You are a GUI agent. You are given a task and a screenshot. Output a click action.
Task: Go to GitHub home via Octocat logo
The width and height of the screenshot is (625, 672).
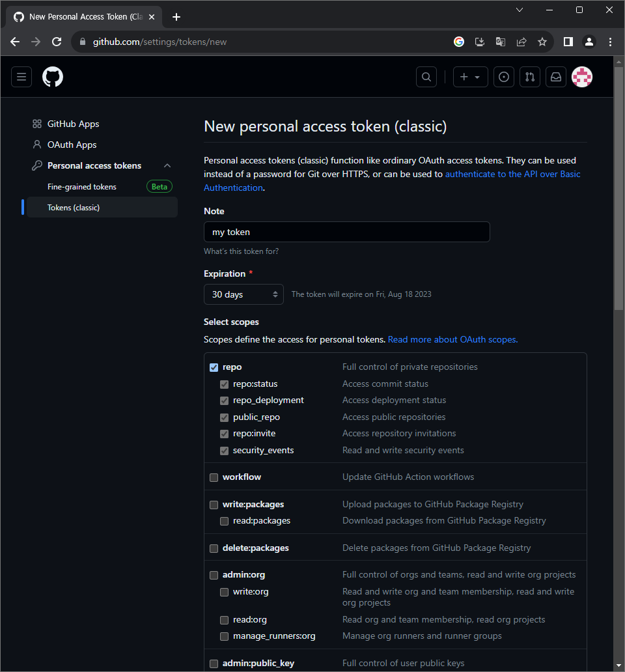tap(53, 77)
